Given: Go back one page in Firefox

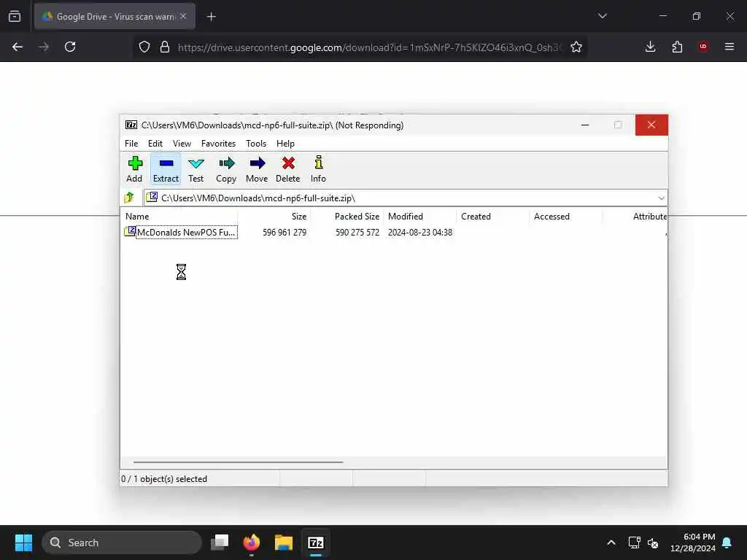Looking at the screenshot, I should tap(18, 47).
